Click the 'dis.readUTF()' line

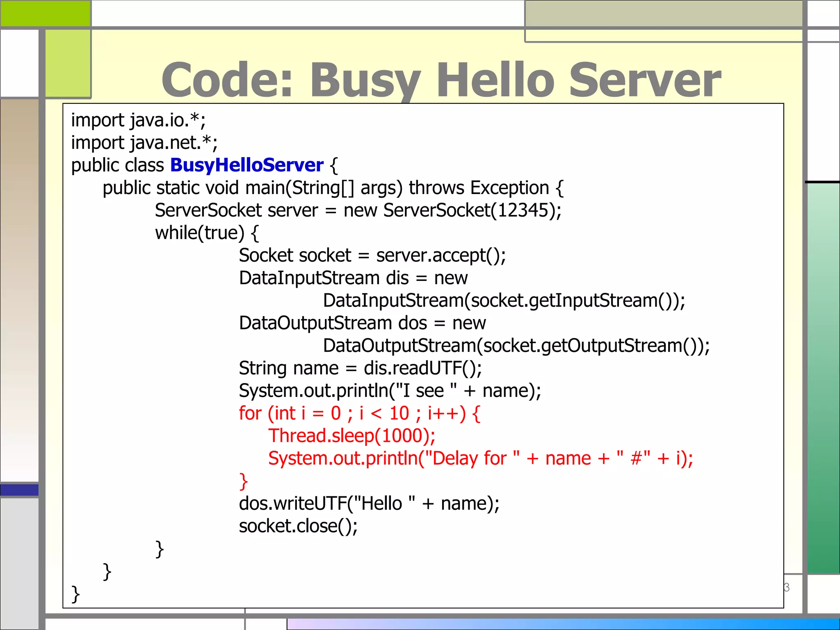[x=360, y=368]
